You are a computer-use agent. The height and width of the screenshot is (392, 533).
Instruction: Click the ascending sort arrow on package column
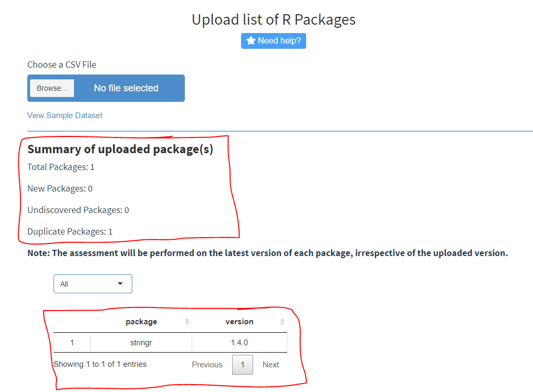(x=187, y=319)
